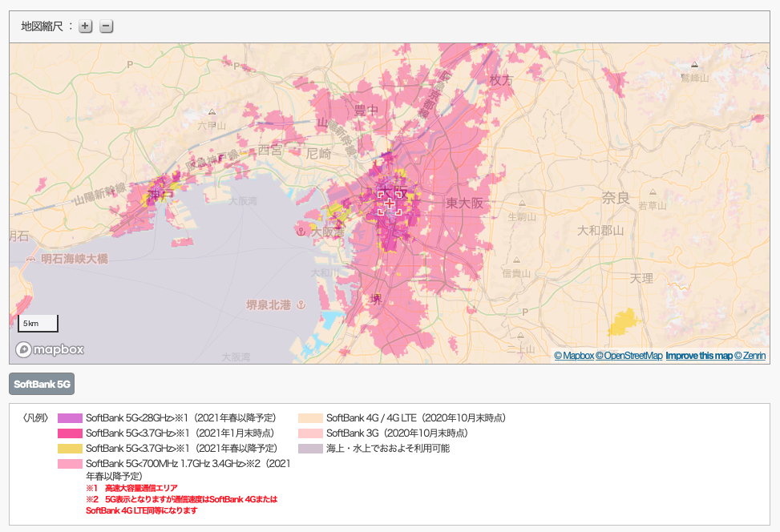Click the 山陽新幹線 label near 神戸
This screenshot has height=532, width=780.
(102, 193)
